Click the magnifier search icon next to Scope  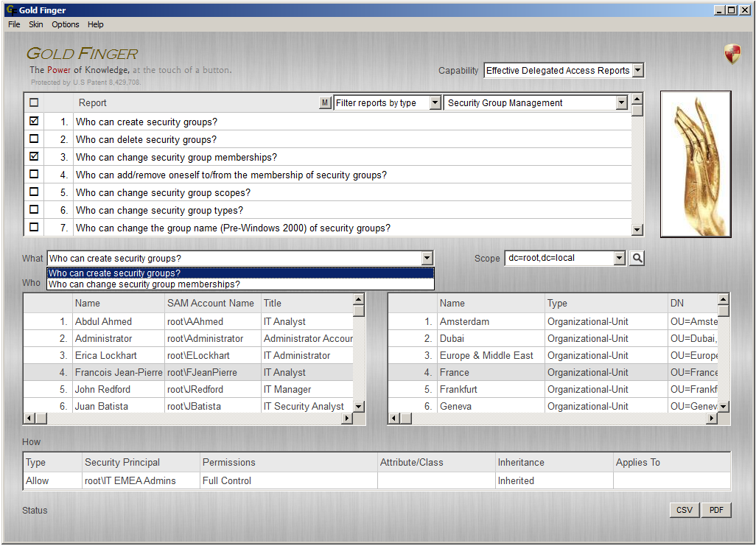[637, 258]
